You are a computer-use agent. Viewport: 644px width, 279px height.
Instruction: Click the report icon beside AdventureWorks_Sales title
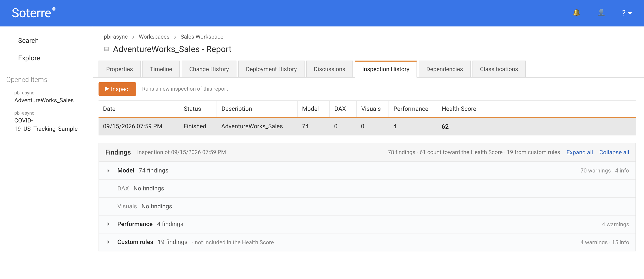(107, 49)
